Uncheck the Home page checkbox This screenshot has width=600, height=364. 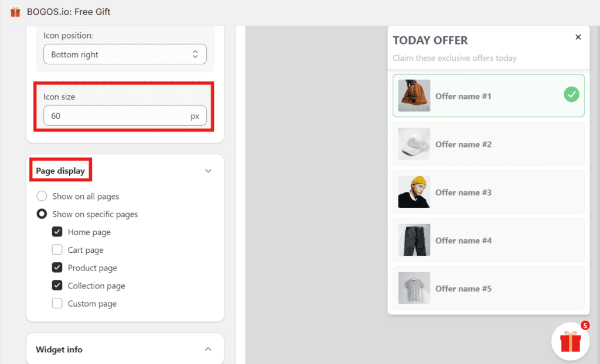point(57,232)
